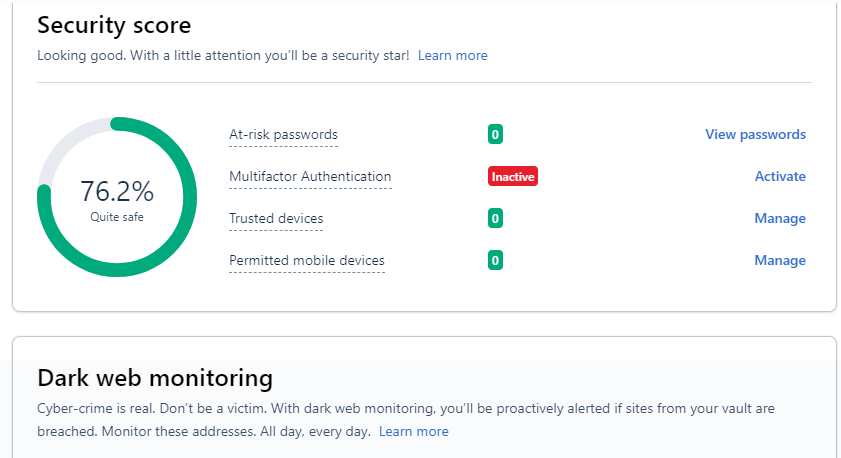This screenshot has height=458, width=841.
Task: Manage Permitted mobile devices
Action: 780,260
